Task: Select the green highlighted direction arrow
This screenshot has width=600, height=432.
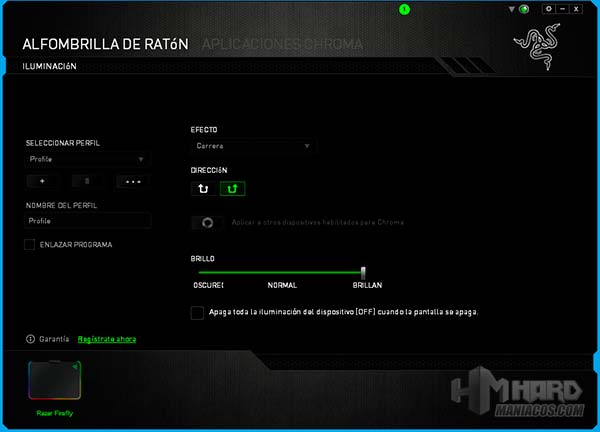Action: 232,189
